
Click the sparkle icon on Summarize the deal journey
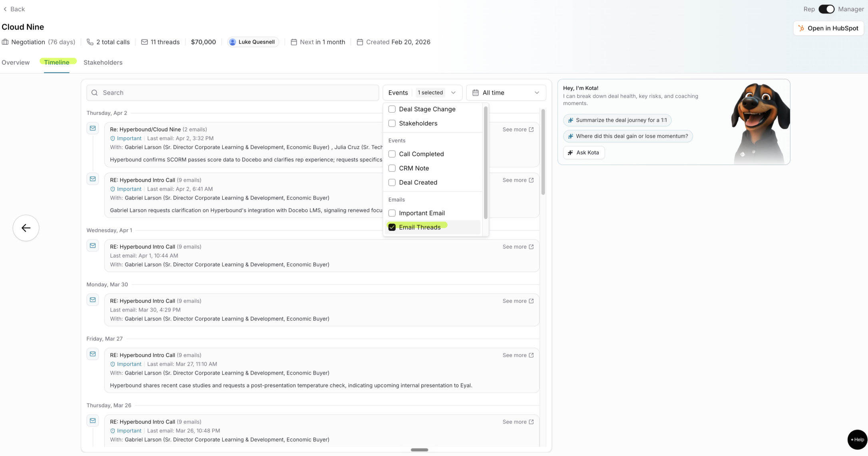click(571, 120)
